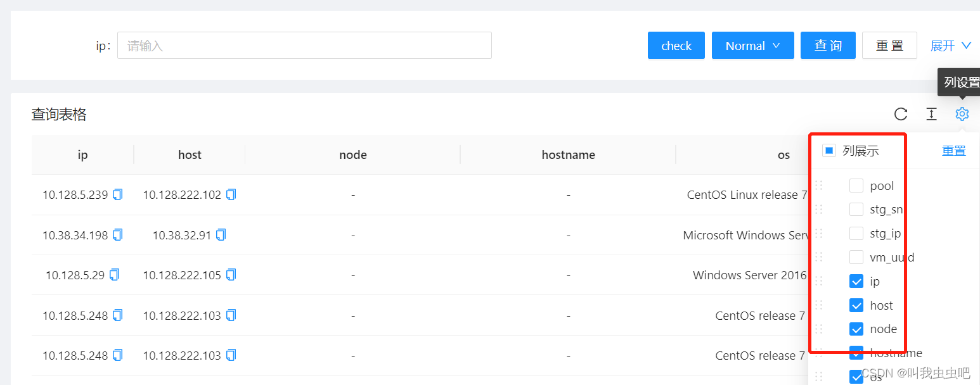Check the vm_uuid column option
980x385 pixels.
(856, 257)
